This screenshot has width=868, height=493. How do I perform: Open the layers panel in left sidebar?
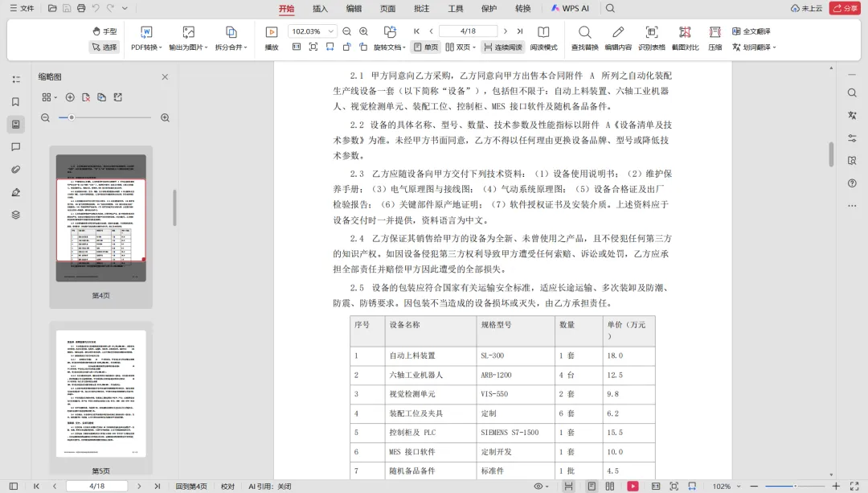pyautogui.click(x=15, y=215)
